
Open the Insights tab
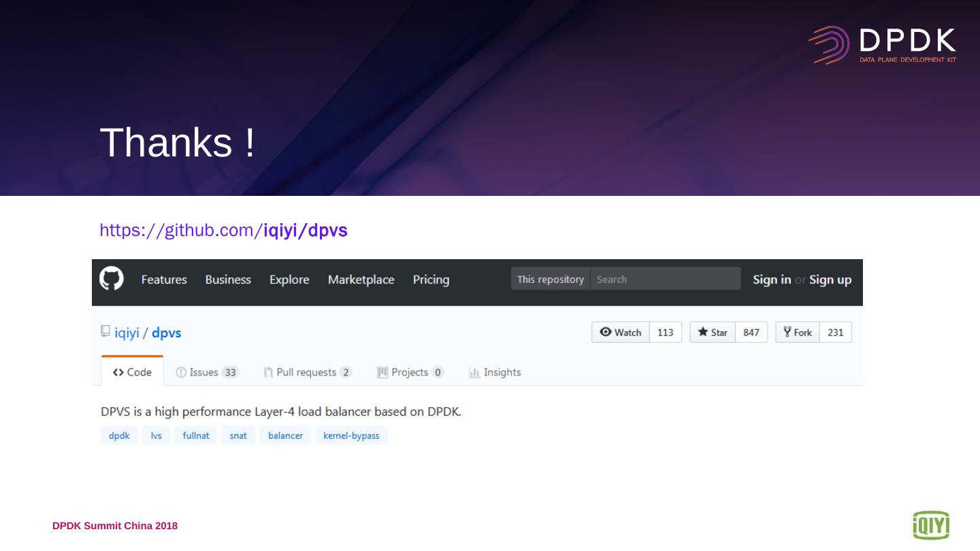click(495, 372)
